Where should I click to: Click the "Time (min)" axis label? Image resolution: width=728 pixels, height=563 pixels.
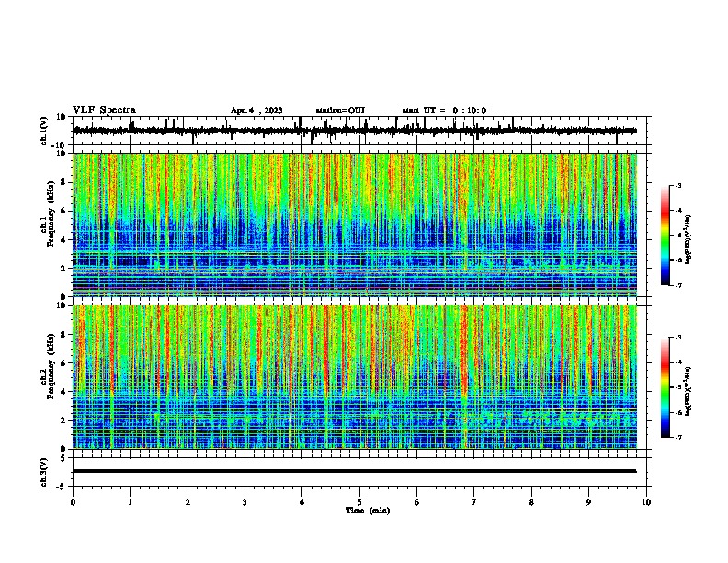pyautogui.click(x=368, y=511)
